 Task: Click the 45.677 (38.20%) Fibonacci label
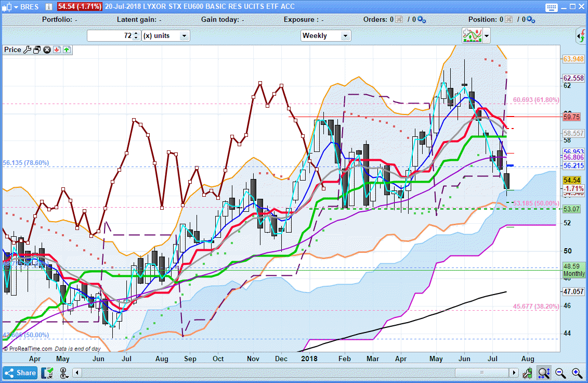click(x=536, y=307)
